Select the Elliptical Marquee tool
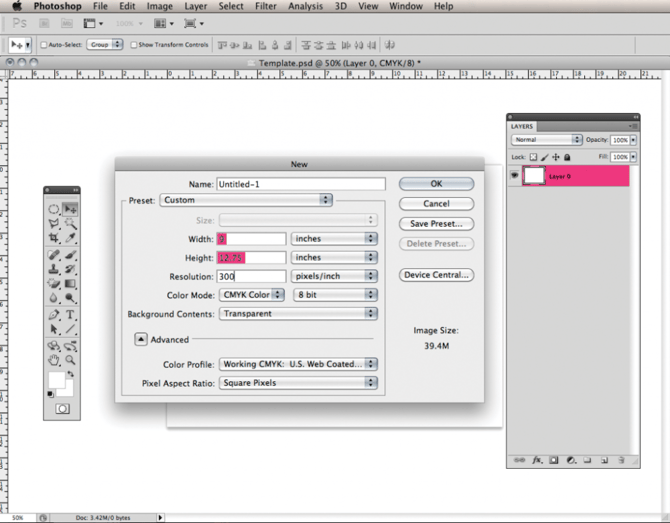Image resolution: width=670 pixels, height=523 pixels. point(53,209)
